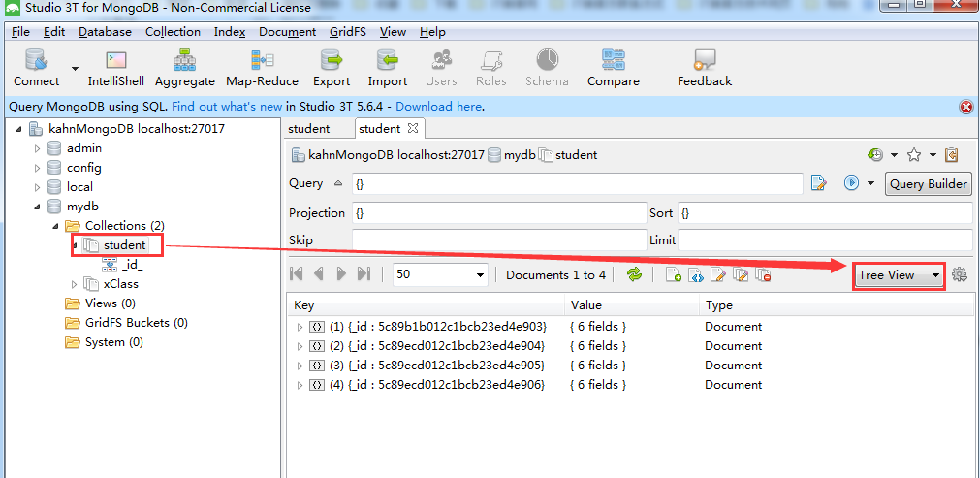
Task: Go to previous page of results
Action: click(318, 273)
